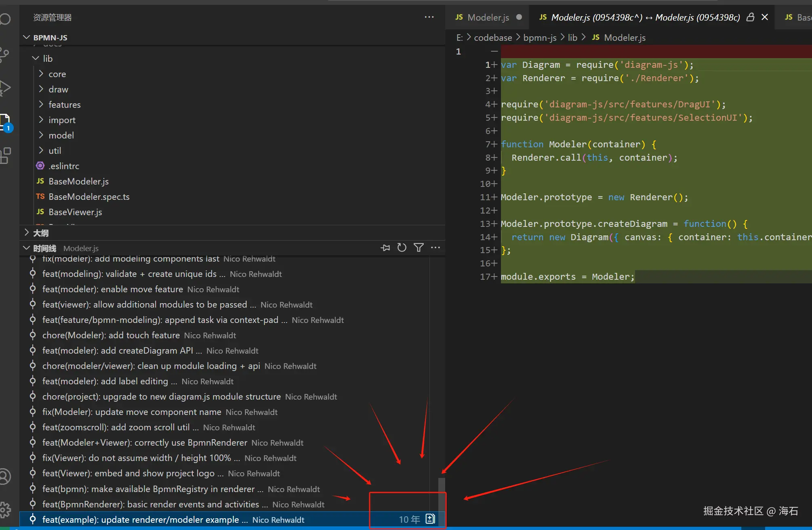The width and height of the screenshot is (812, 530).
Task: Select commit 'feat(modeler): add createDiagram API'
Action: [117, 350]
